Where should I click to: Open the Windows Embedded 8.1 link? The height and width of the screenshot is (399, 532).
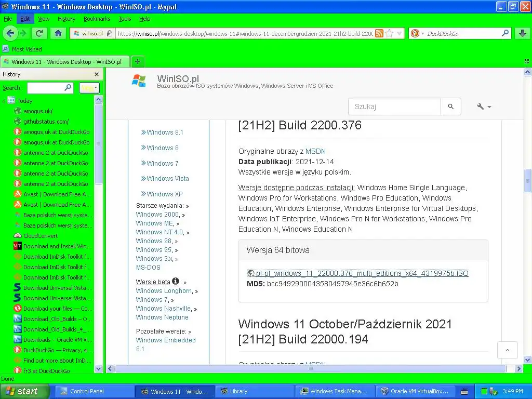click(166, 344)
